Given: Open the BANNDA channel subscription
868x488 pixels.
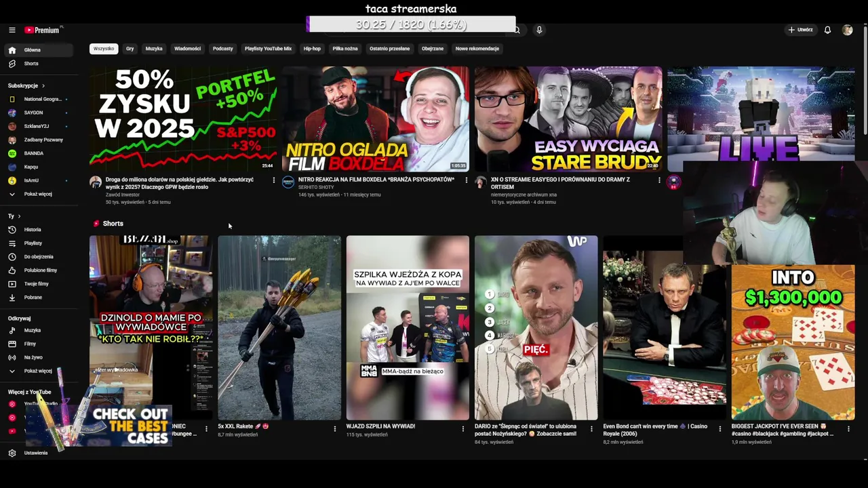Looking at the screenshot, I should [x=39, y=153].
